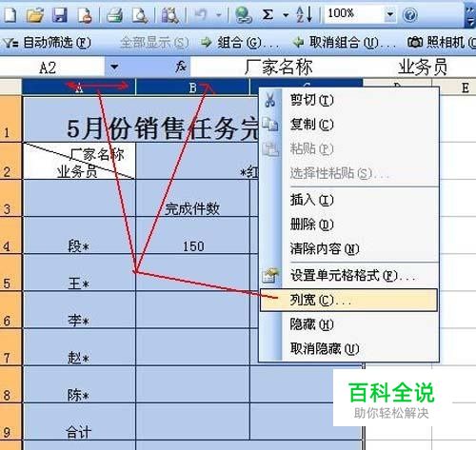Click the fx insert function icon
The image size is (476, 450).
coord(181,67)
